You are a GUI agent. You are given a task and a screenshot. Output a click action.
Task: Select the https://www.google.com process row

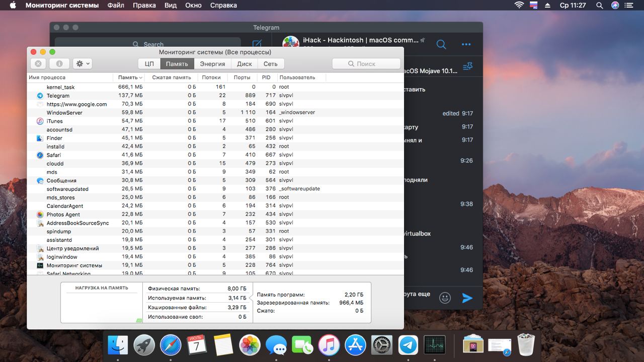pos(215,104)
